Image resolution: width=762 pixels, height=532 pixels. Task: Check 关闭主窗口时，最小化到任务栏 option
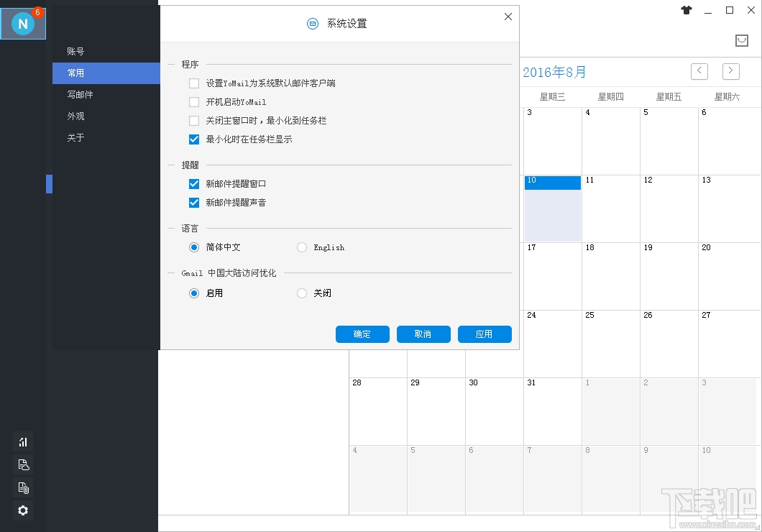[194, 121]
